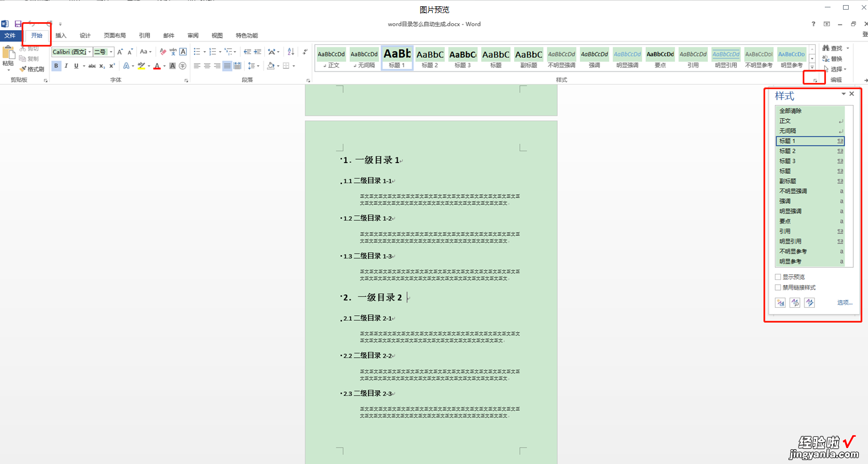Viewport: 868px width, 464px height.
Task: Apply subscript formatting
Action: 102,66
